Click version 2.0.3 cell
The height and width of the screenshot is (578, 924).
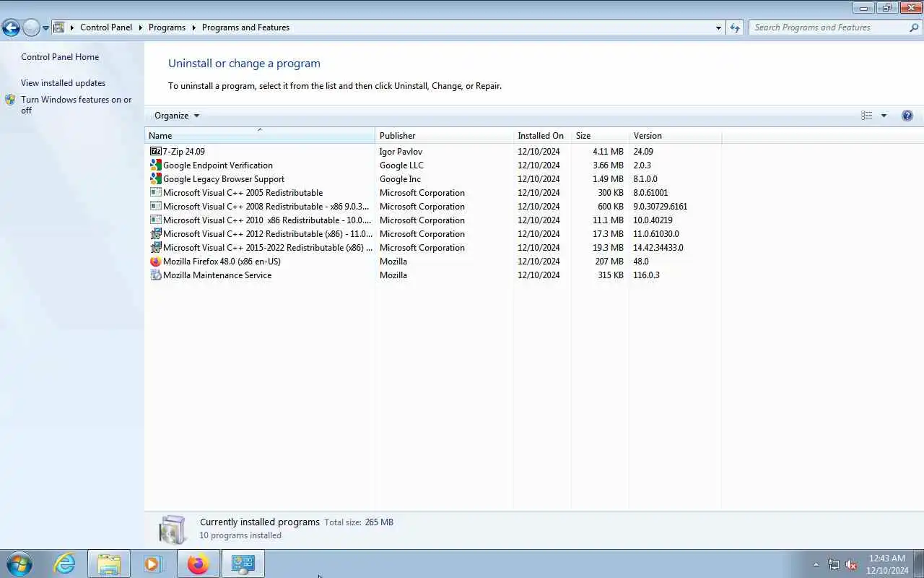pyautogui.click(x=642, y=165)
